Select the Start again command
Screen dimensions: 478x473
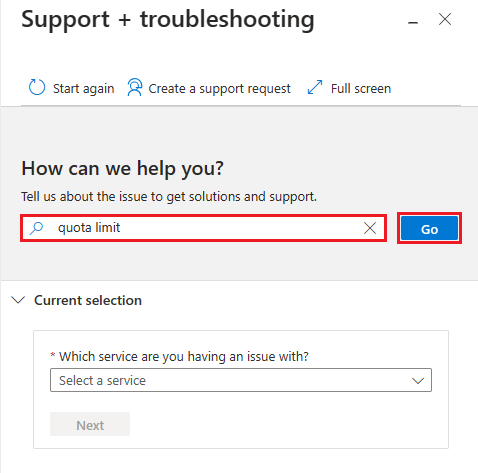72,88
